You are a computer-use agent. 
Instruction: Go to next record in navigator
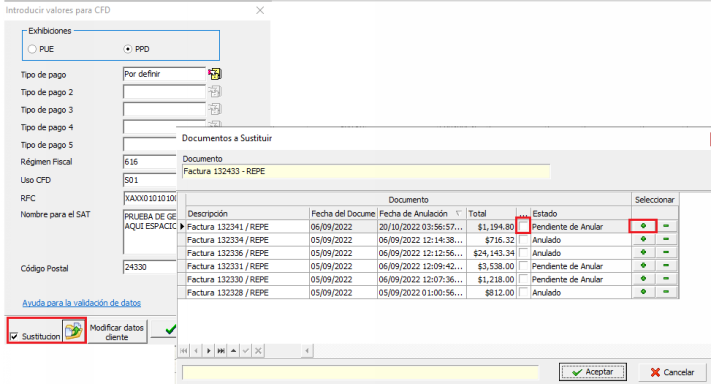(x=208, y=350)
